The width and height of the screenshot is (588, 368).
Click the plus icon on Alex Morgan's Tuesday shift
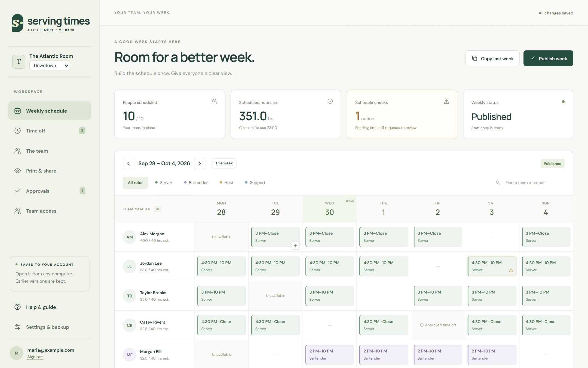tap(295, 245)
